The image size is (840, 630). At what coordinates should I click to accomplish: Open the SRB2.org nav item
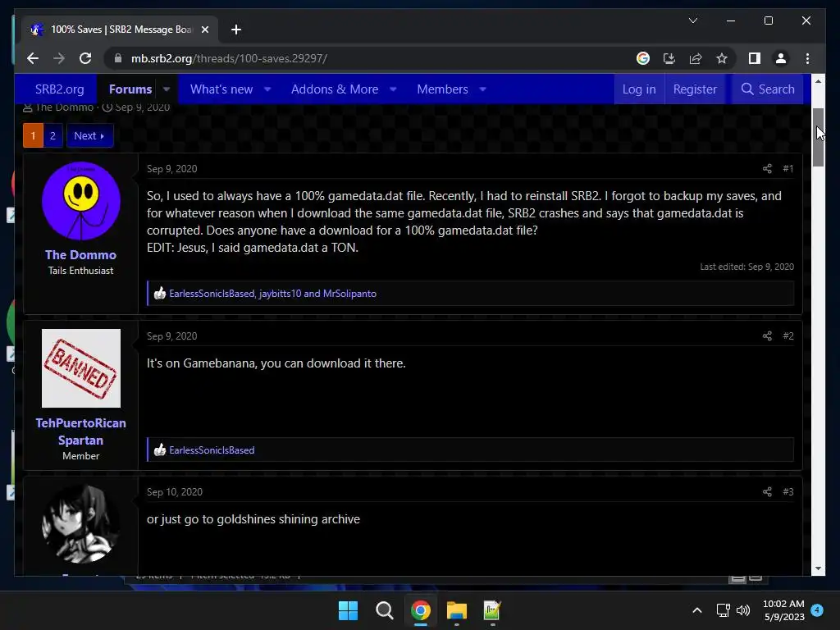59,89
